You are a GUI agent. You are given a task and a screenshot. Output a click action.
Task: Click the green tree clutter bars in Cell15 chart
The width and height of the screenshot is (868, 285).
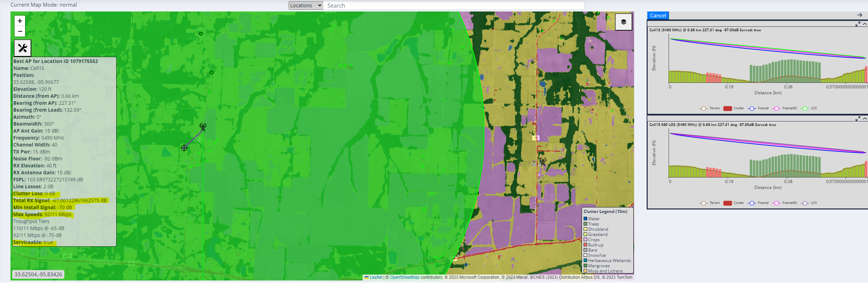pos(785,71)
